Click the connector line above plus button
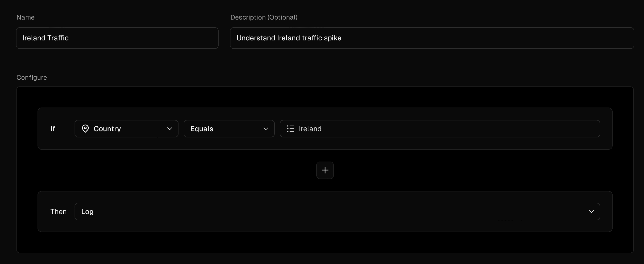 [x=325, y=156]
